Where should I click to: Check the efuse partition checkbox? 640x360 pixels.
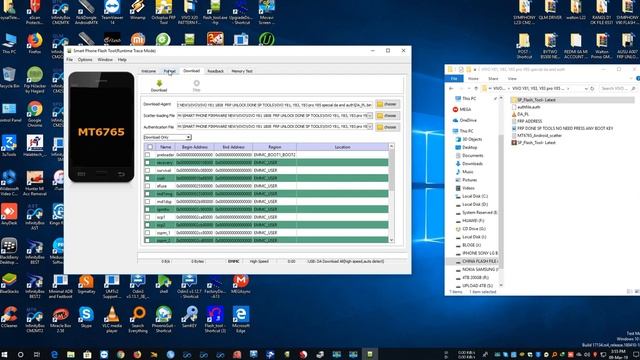147,186
